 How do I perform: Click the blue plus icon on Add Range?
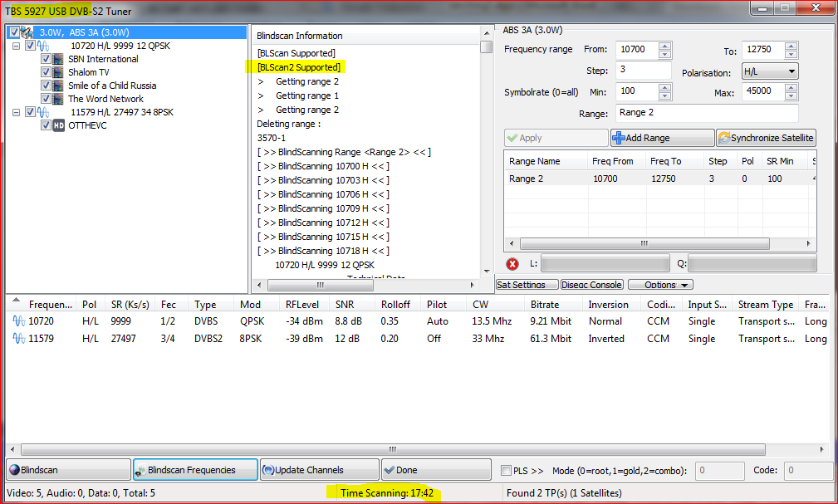619,138
